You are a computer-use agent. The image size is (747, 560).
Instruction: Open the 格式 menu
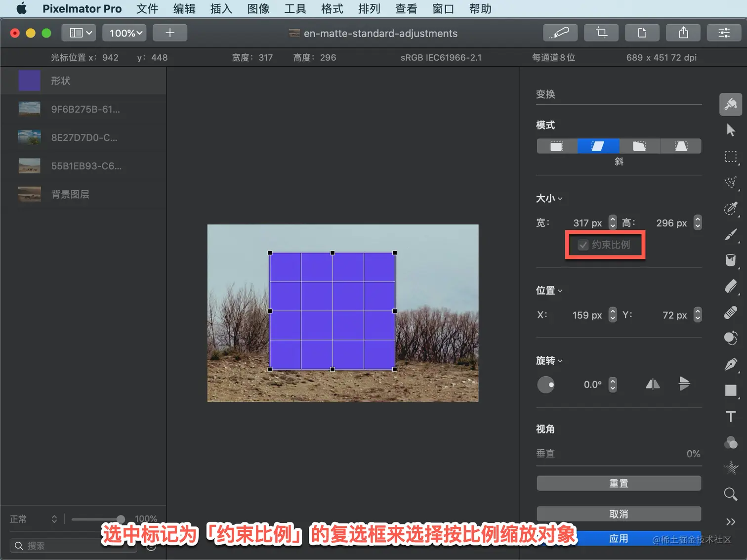tap(332, 9)
